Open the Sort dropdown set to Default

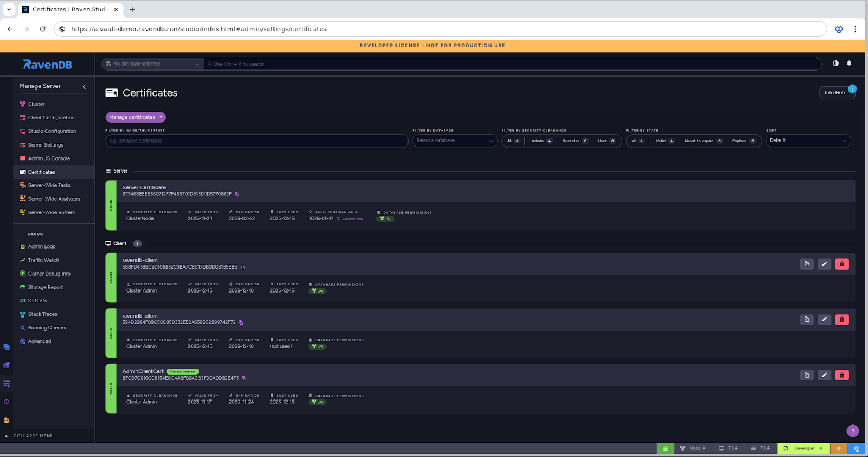coord(808,141)
